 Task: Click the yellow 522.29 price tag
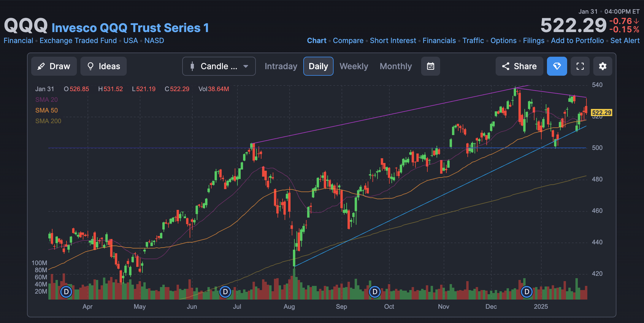[x=602, y=113]
